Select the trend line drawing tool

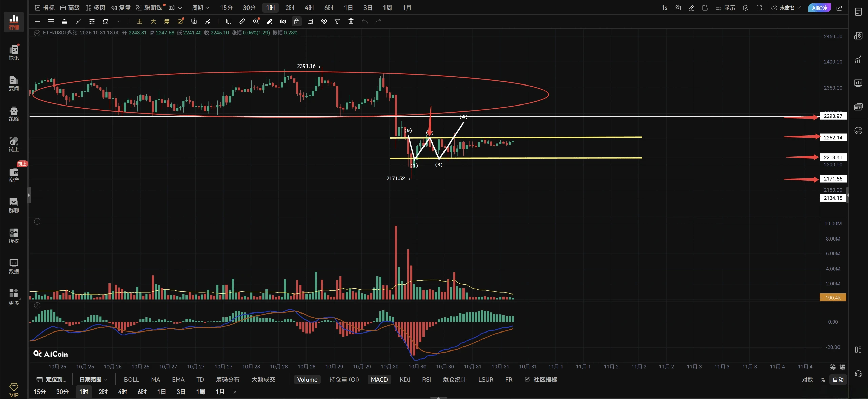78,21
